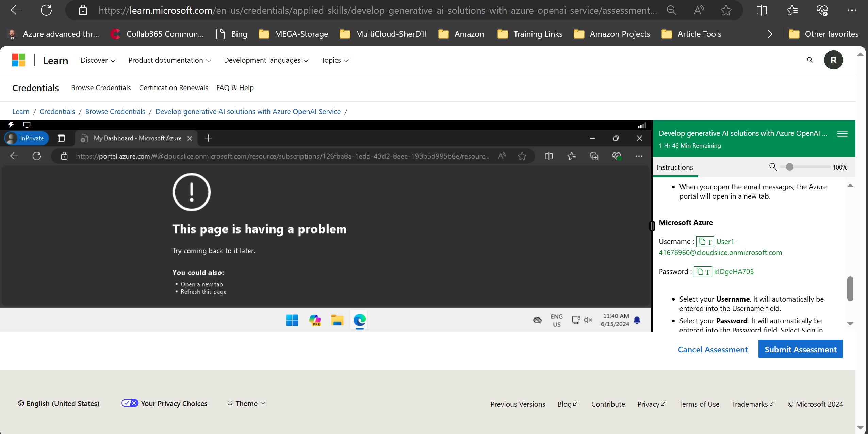Viewport: 868px width, 434px height.
Task: Click Cancel Assessment link
Action: tap(713, 350)
